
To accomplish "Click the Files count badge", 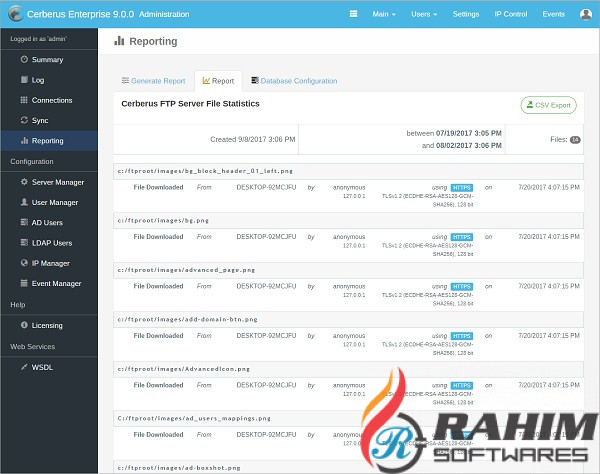I will [575, 140].
